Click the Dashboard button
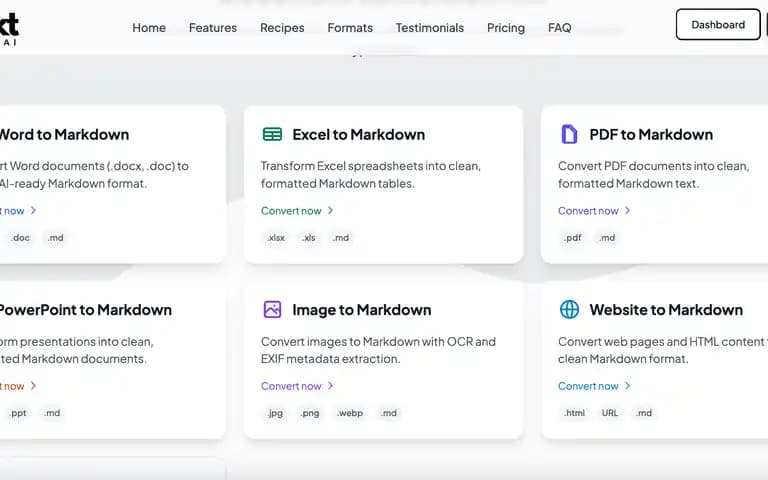The height and width of the screenshot is (480, 768). (x=718, y=24)
